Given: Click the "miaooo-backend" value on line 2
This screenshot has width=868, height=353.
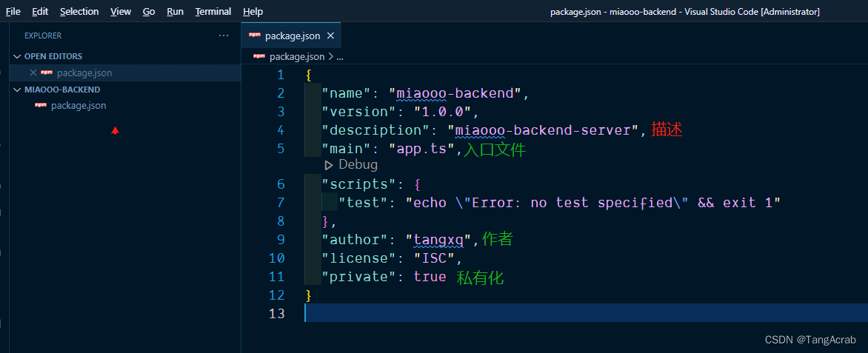Looking at the screenshot, I should click(x=455, y=93).
